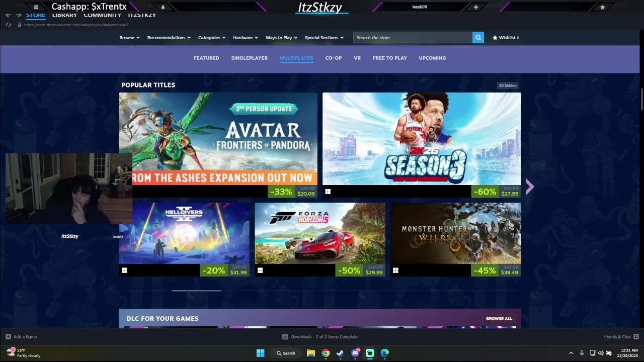Viewport: 644px width, 362px height.
Task: Open the Helldivers 2 game capsule
Action: coord(184,233)
